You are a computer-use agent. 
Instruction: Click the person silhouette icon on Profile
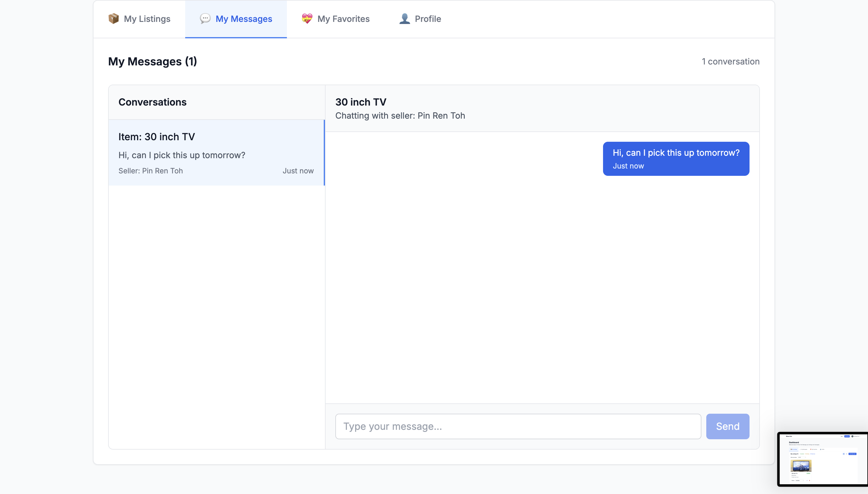(404, 18)
